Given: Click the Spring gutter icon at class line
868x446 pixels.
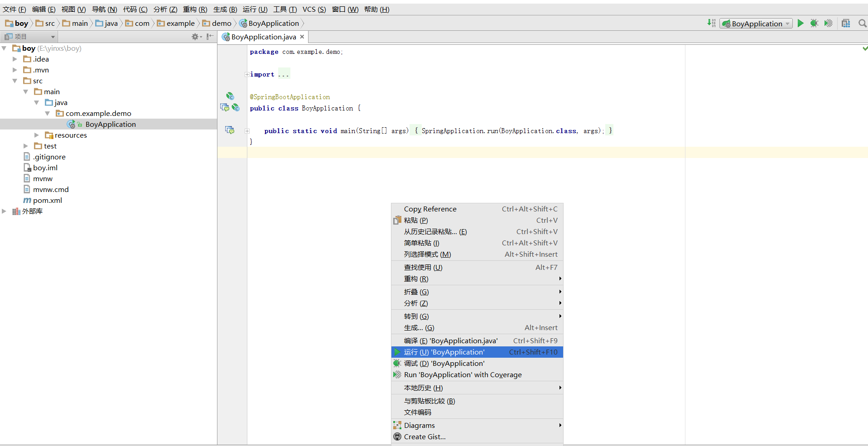Looking at the screenshot, I should click(236, 108).
